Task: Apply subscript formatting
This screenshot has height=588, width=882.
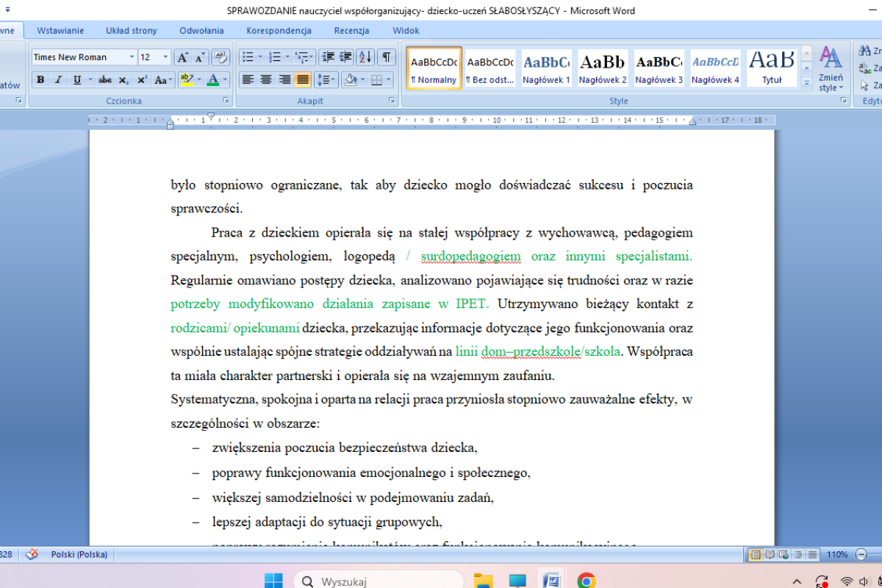Action: coord(124,80)
